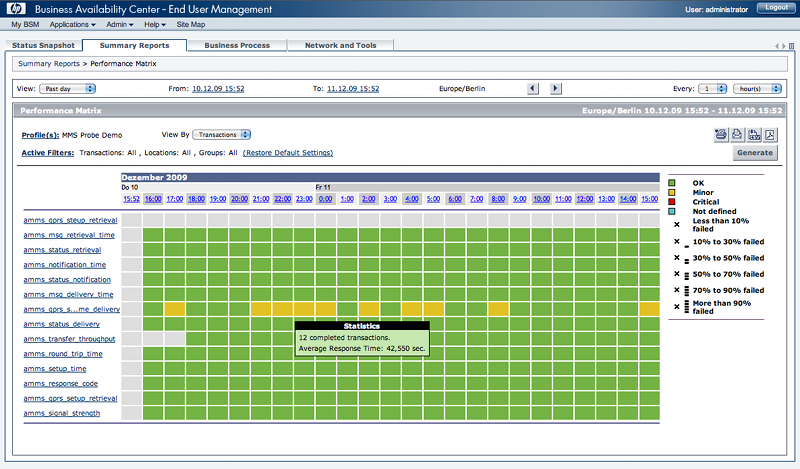The width and height of the screenshot is (800, 469).
Task: Expand the Admin menu
Action: tap(120, 24)
